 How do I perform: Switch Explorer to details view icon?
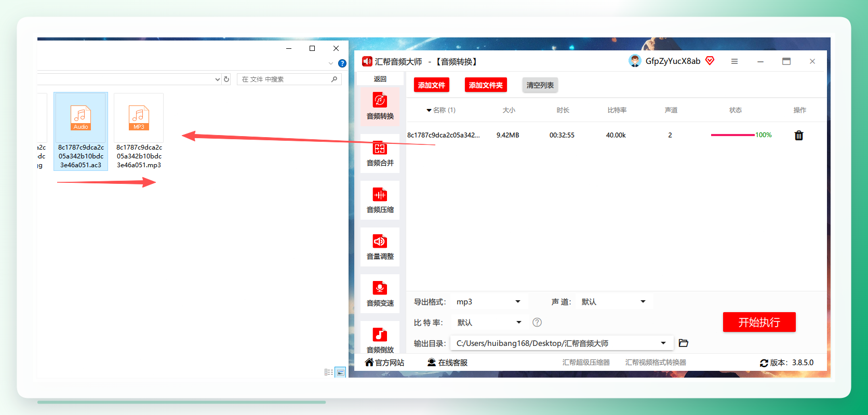(329, 372)
